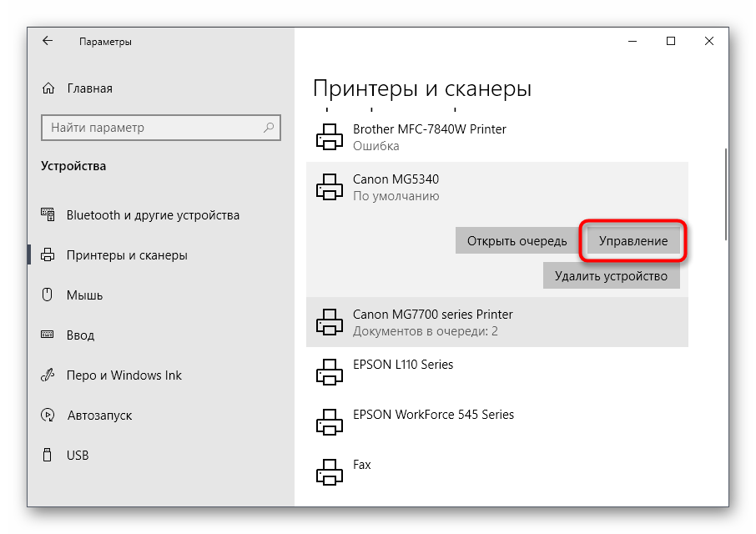This screenshot has height=534, width=756.
Task: Open Ввод settings section
Action: tap(80, 335)
